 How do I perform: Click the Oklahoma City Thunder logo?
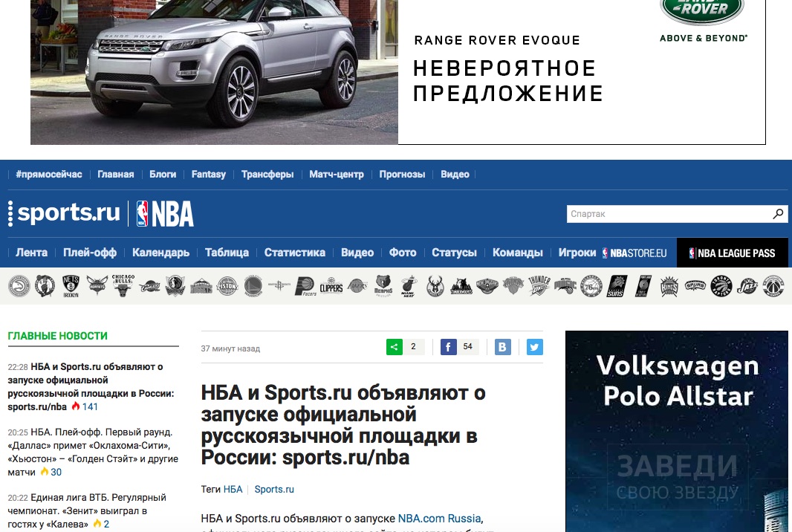point(539,286)
